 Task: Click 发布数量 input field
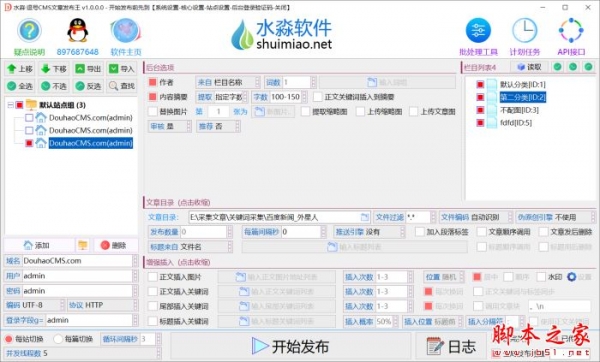click(x=204, y=232)
